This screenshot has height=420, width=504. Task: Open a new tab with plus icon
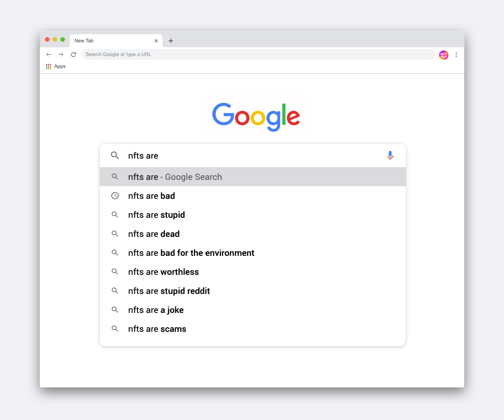[x=171, y=41]
